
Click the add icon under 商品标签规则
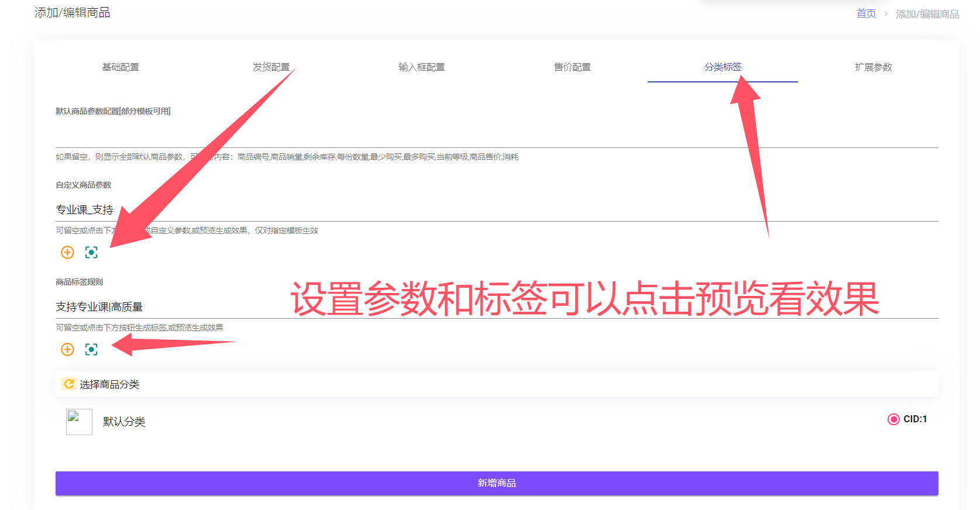point(67,349)
